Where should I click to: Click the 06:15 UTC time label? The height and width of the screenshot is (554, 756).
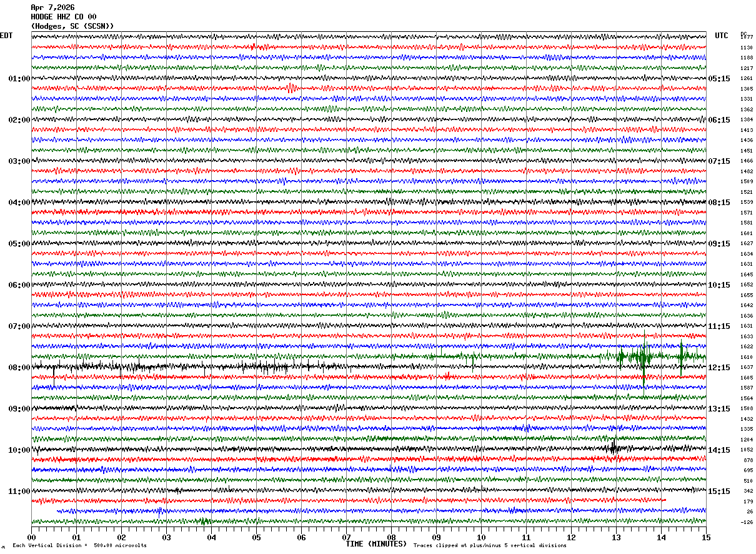719,120
